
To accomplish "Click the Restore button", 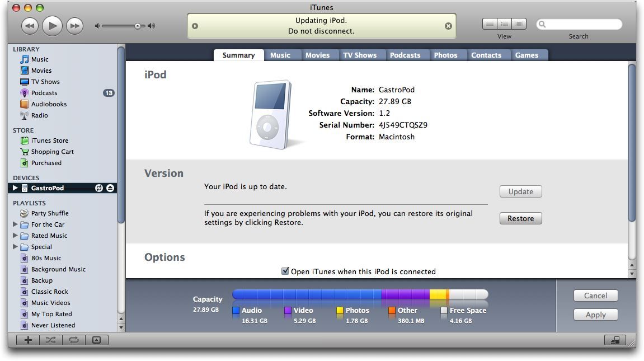I will tap(521, 218).
